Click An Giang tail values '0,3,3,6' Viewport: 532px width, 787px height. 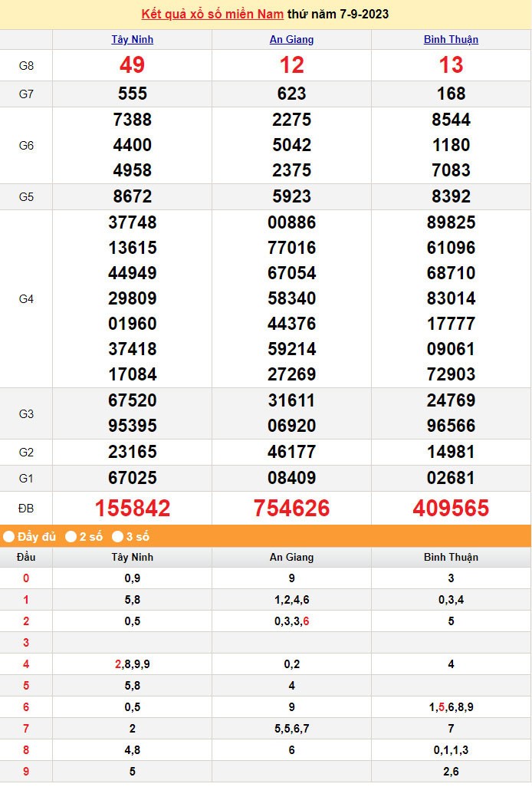pos(291,621)
